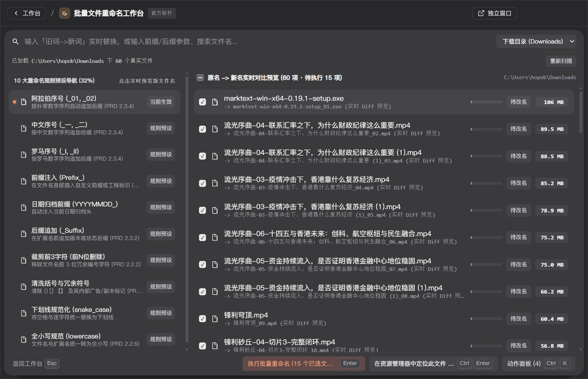Uncheck 流光序曲-05-资金持续流入 (1).mp4 checkbox
Screen dimensions: 588x379
click(x=202, y=292)
